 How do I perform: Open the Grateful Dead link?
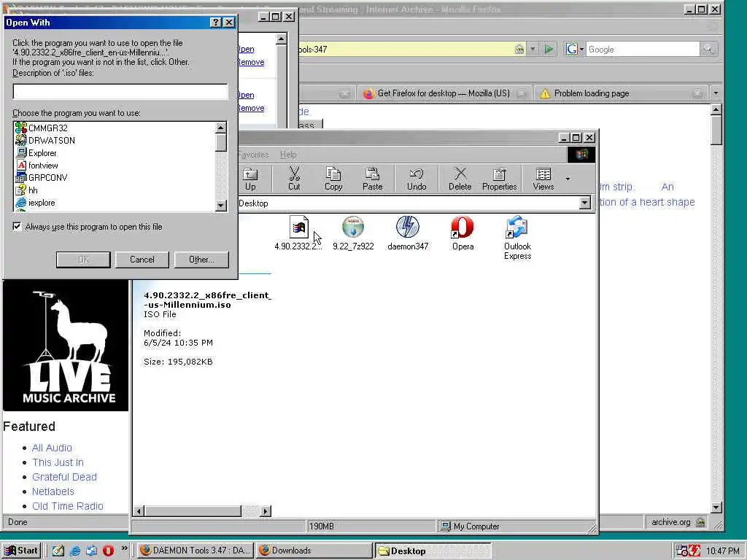coord(64,477)
